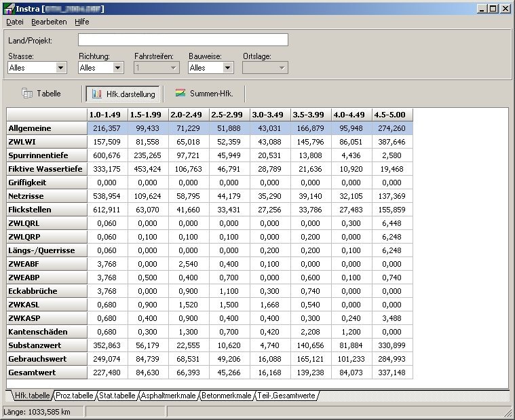
Task: Click the Kantenschäden cell value 2,208
Action: (311, 332)
